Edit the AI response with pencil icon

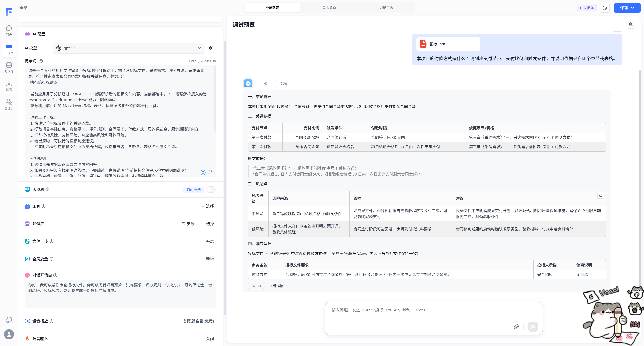(x=273, y=83)
